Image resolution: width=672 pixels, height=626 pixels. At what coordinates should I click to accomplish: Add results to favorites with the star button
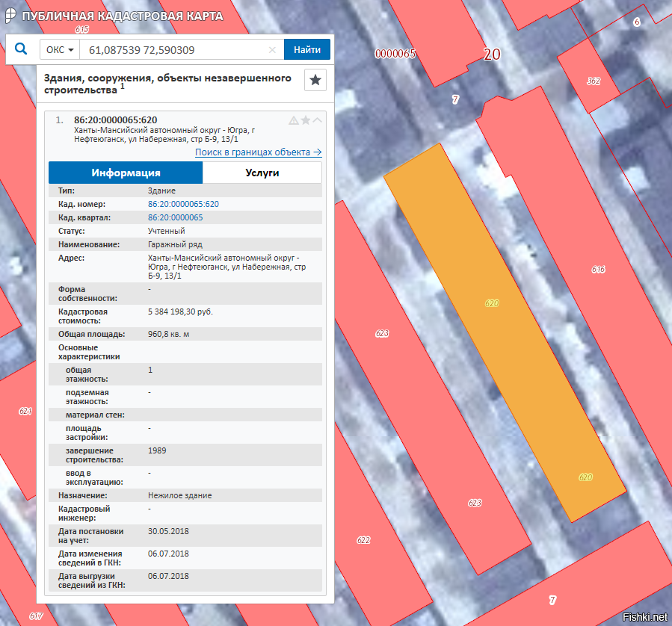[x=315, y=80]
